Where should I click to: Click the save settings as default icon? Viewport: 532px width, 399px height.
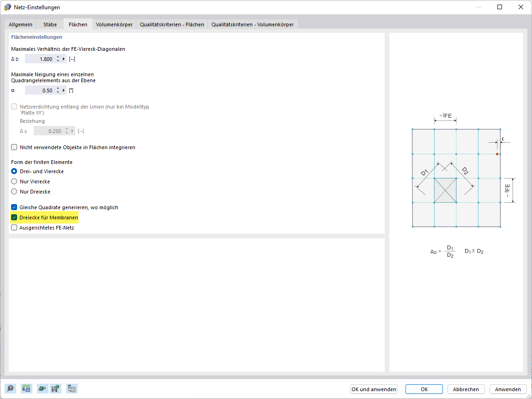coord(55,388)
